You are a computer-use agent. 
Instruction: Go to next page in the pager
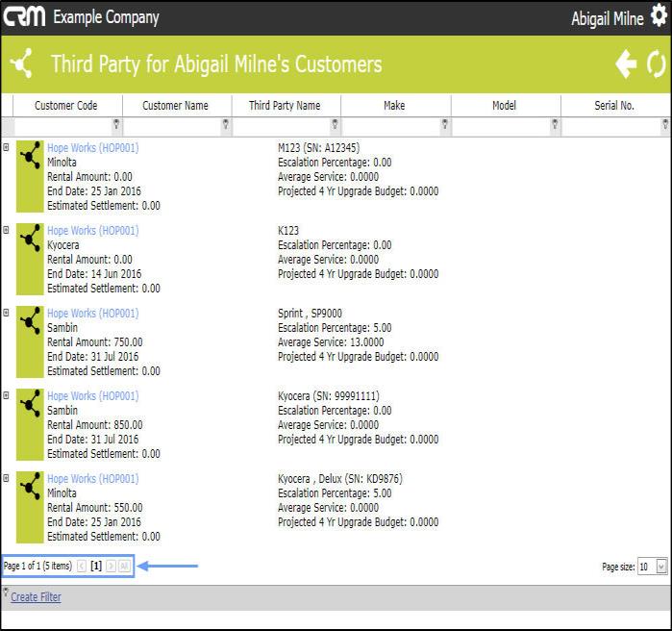coord(111,566)
